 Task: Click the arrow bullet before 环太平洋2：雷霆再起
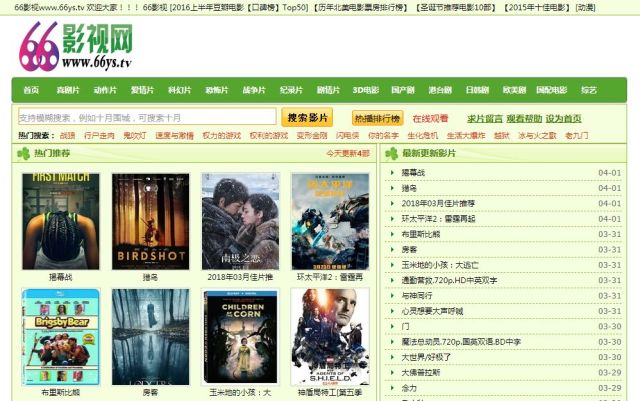(392, 218)
